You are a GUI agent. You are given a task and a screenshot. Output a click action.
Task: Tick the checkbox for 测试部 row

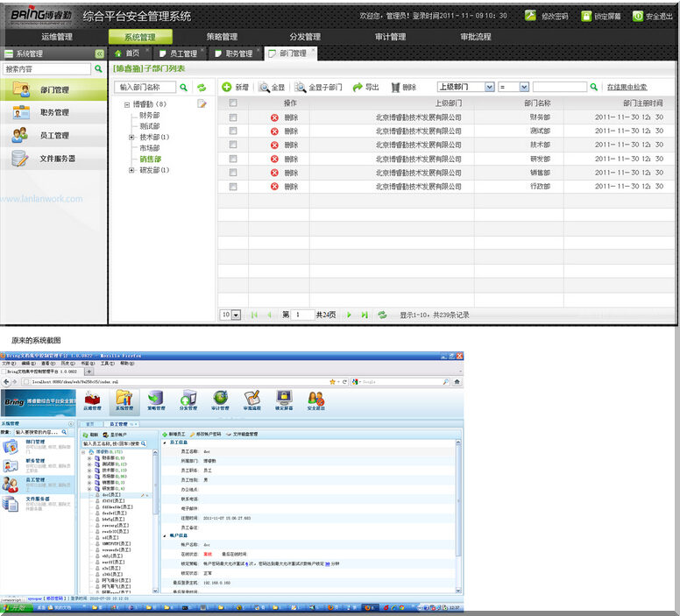[233, 131]
